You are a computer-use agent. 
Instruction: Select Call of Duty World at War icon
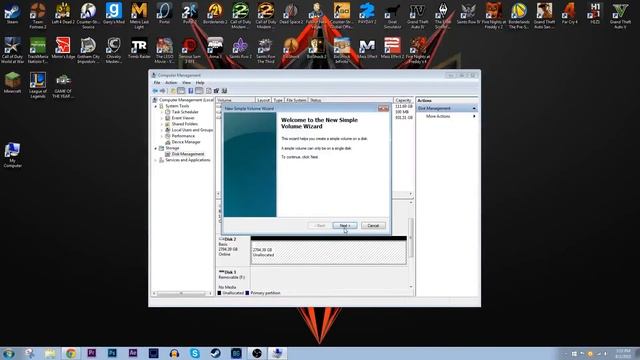click(12, 51)
